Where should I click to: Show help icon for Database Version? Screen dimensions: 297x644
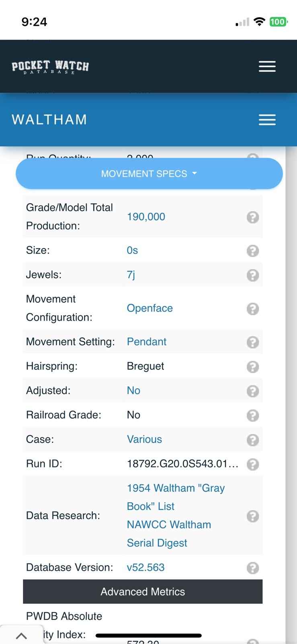252,568
